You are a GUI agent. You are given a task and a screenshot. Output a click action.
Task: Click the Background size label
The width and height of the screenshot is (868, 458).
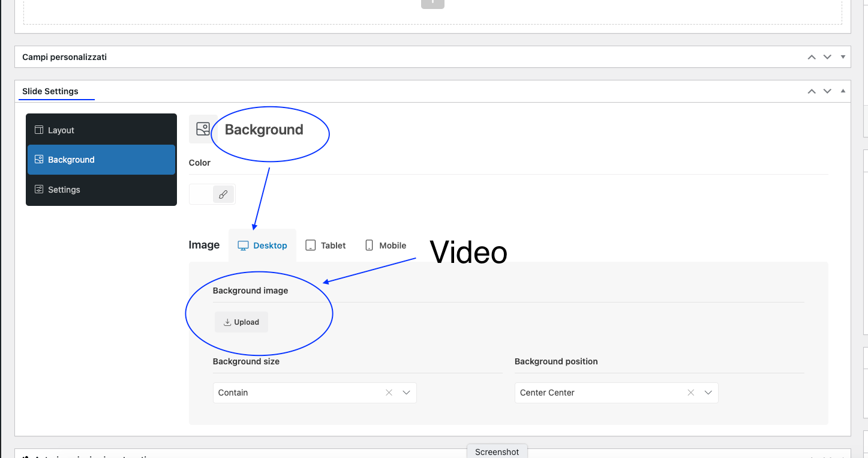point(246,361)
